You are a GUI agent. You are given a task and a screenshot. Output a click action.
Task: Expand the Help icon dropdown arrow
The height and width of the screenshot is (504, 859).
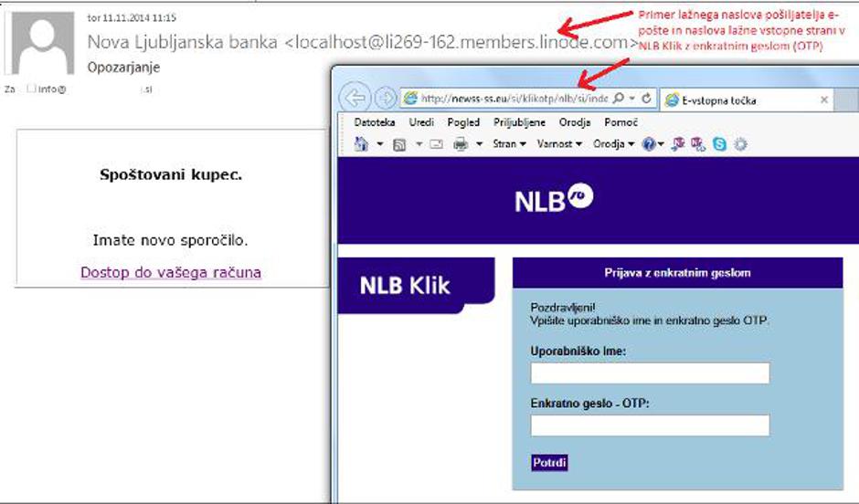pyautogui.click(x=661, y=144)
